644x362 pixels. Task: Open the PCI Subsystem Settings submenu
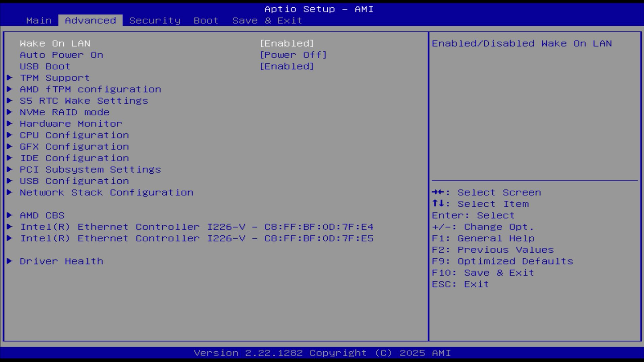[x=90, y=170]
